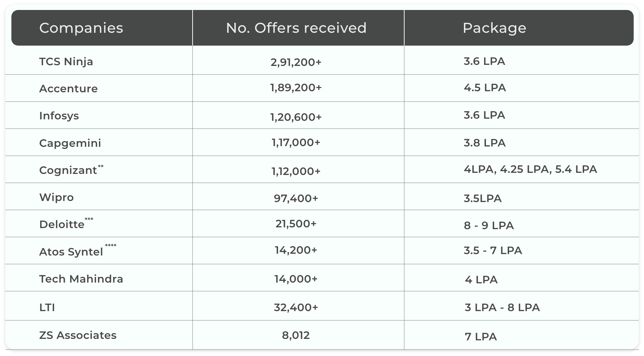Click the Infosys company name
Image resolution: width=644 pixels, height=356 pixels.
coord(59,116)
